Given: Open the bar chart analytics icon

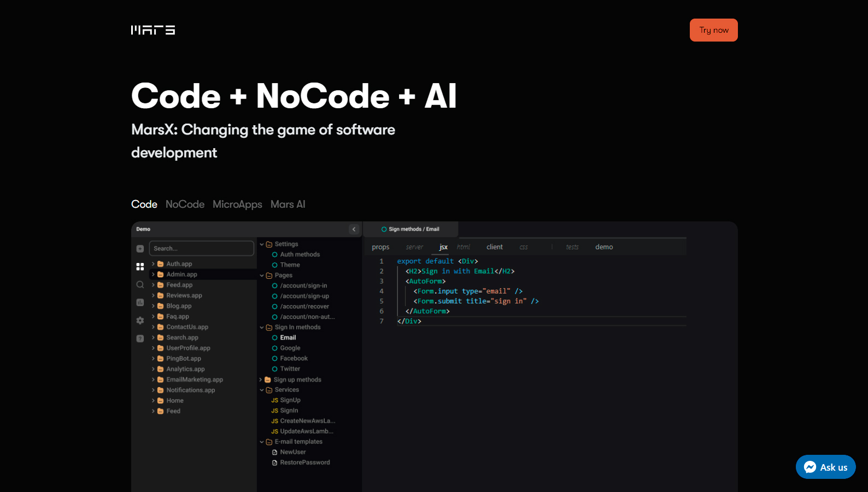Looking at the screenshot, I should coord(140,302).
